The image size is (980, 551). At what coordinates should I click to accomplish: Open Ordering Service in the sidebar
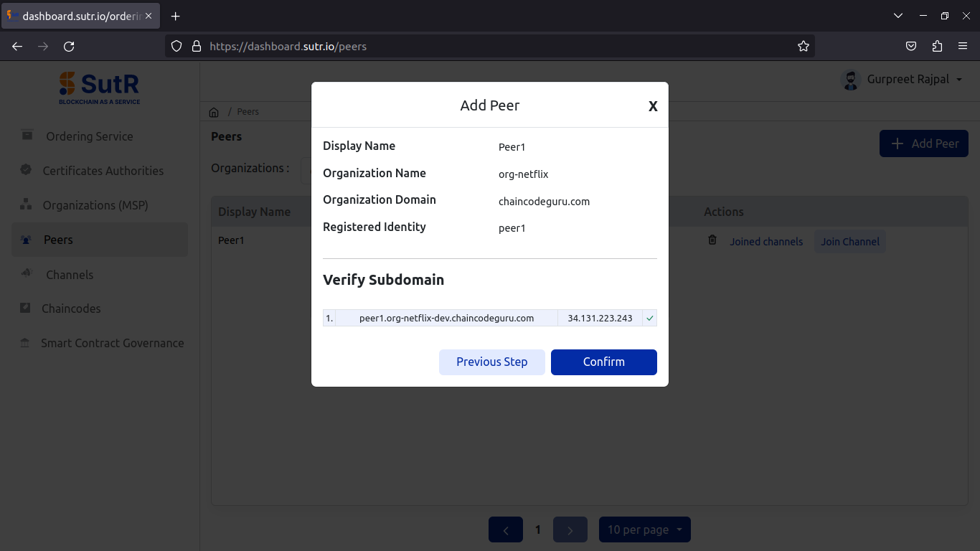(100, 136)
